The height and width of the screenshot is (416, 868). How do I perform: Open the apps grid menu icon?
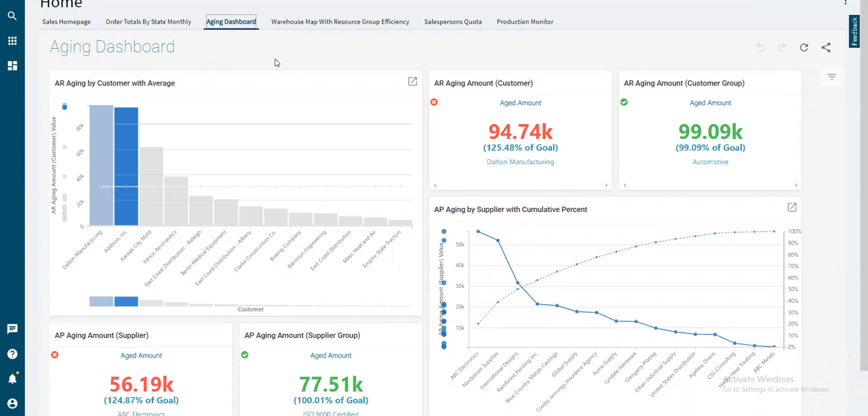point(12,41)
